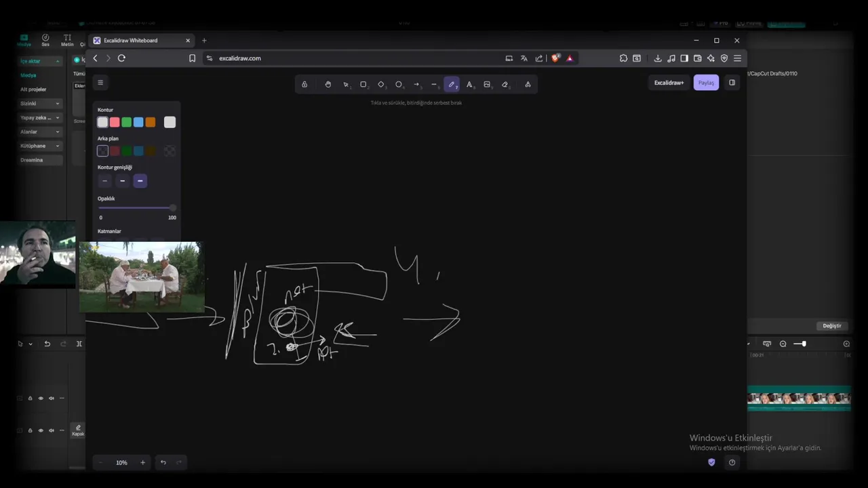868x488 pixels.
Task: Select the freehand Draw pencil tool
Action: [452, 85]
